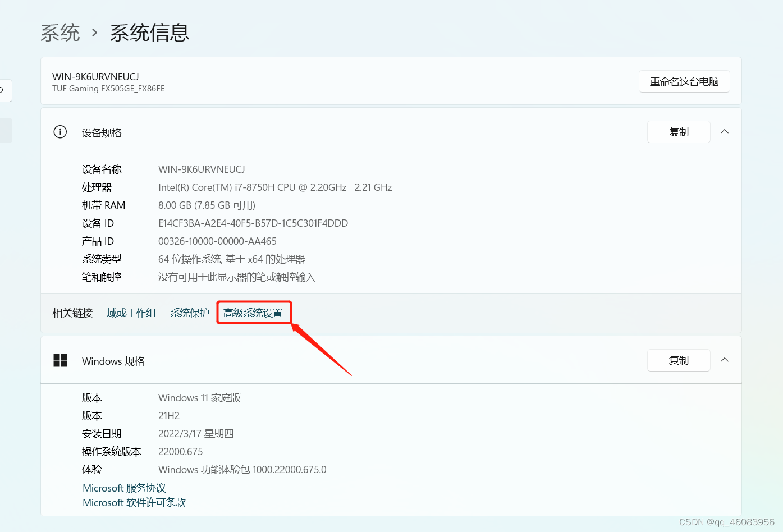Click the 系统 breadcrumb link

pos(60,33)
